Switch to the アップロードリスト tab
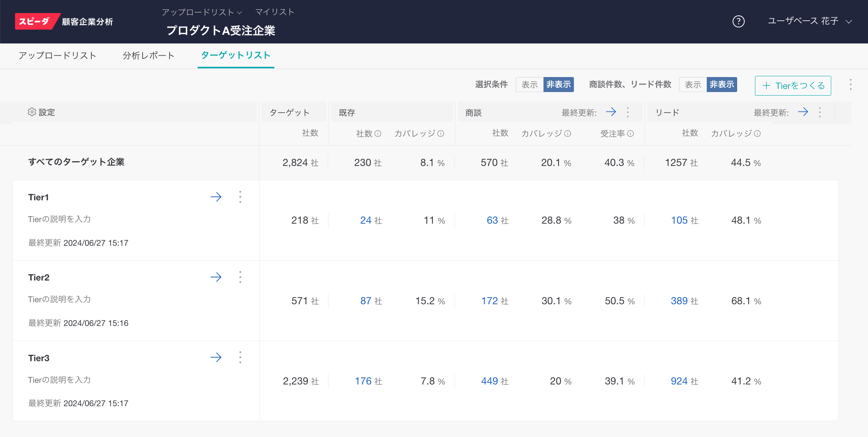 pos(57,55)
